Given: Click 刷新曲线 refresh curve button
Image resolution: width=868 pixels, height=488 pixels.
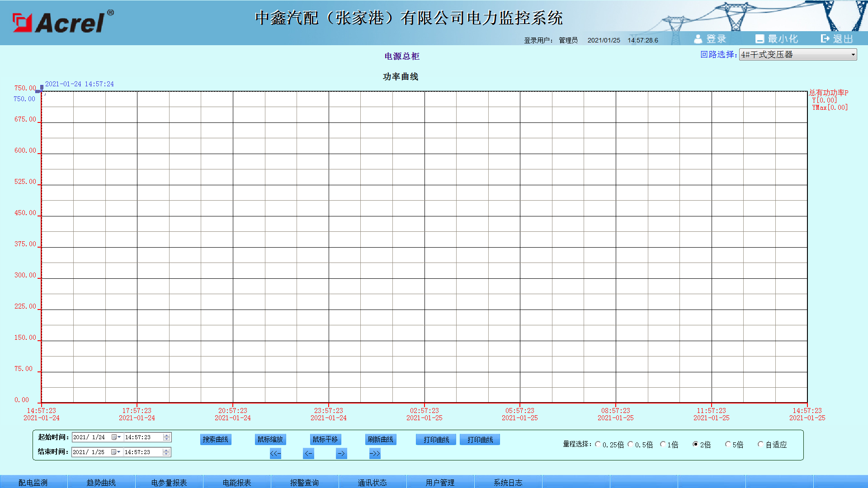Looking at the screenshot, I should [x=381, y=439].
